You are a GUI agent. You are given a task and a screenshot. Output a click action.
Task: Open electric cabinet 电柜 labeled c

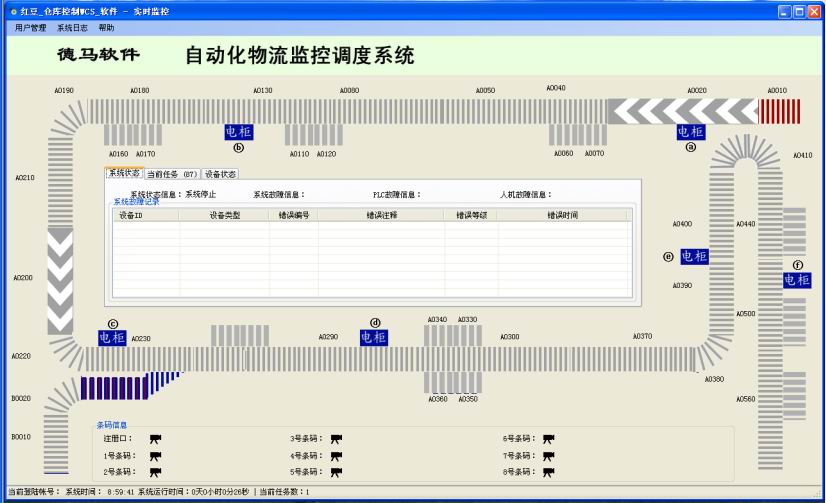(x=112, y=338)
